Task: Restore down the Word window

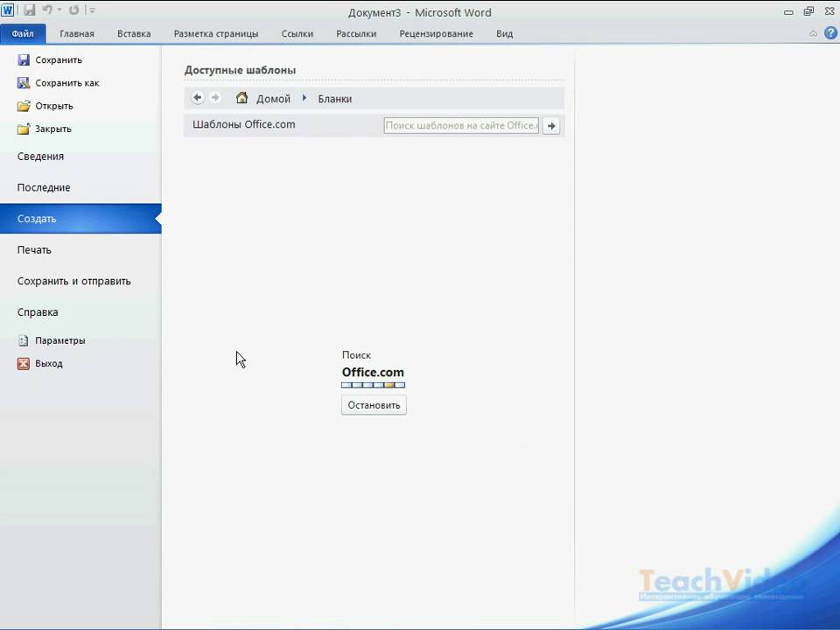Action: 808,11
